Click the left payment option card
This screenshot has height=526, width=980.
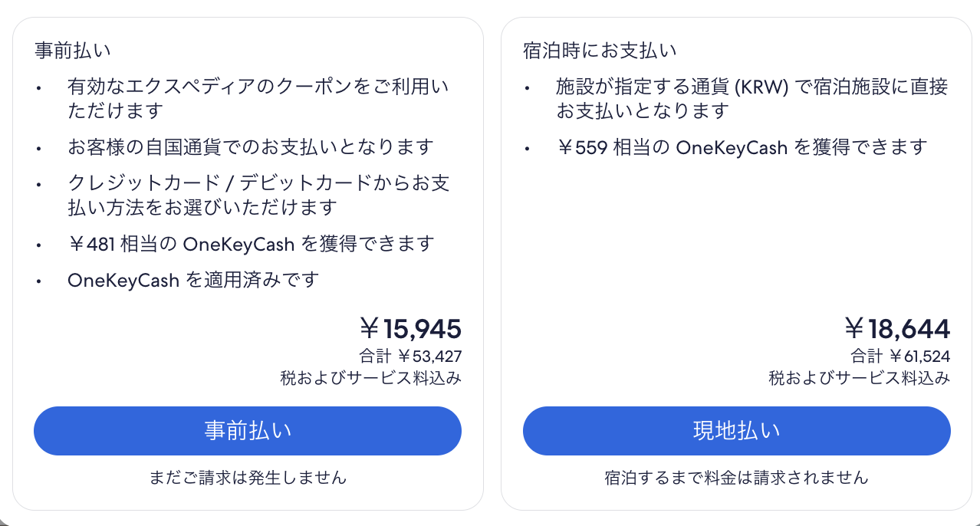pyautogui.click(x=247, y=261)
